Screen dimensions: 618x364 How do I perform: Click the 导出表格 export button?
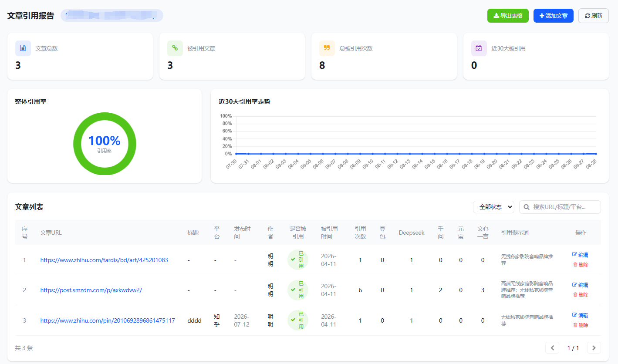click(508, 16)
